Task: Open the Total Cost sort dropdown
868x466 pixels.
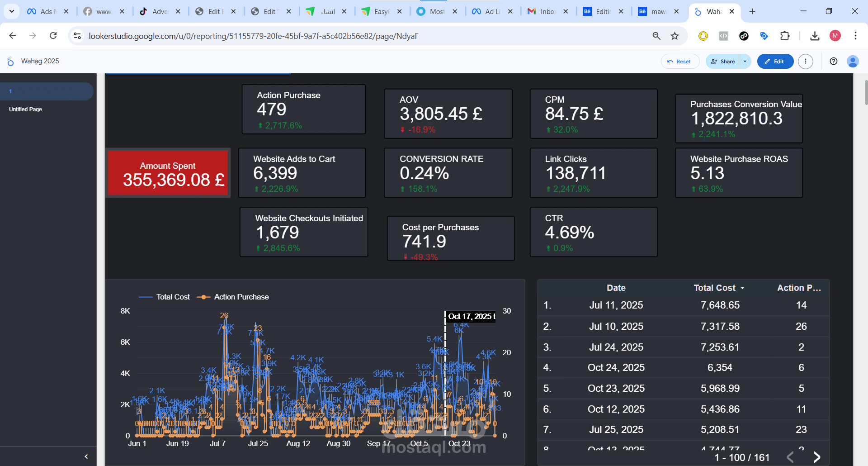Action: (x=741, y=288)
